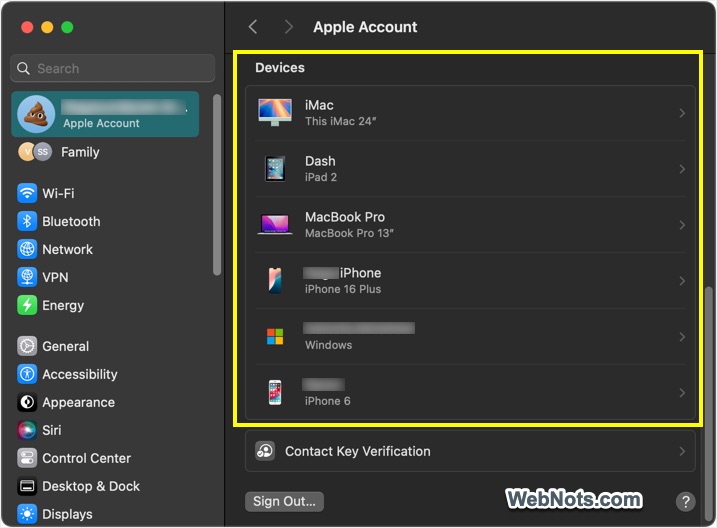Expand the MacBook Pro row chevron

tap(682, 225)
